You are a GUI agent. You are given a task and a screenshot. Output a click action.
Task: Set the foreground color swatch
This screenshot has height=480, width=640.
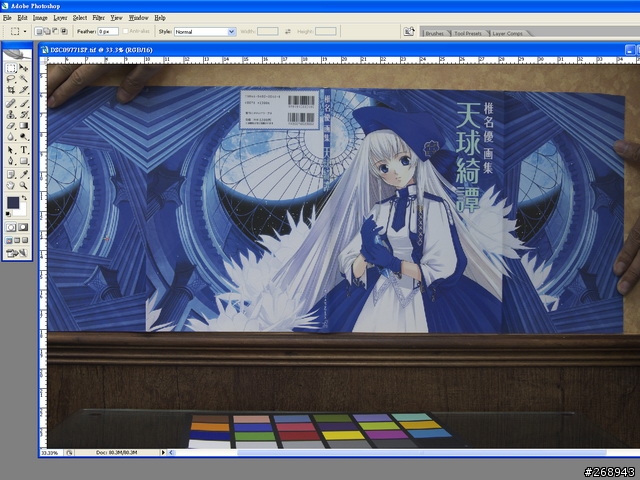click(x=13, y=202)
